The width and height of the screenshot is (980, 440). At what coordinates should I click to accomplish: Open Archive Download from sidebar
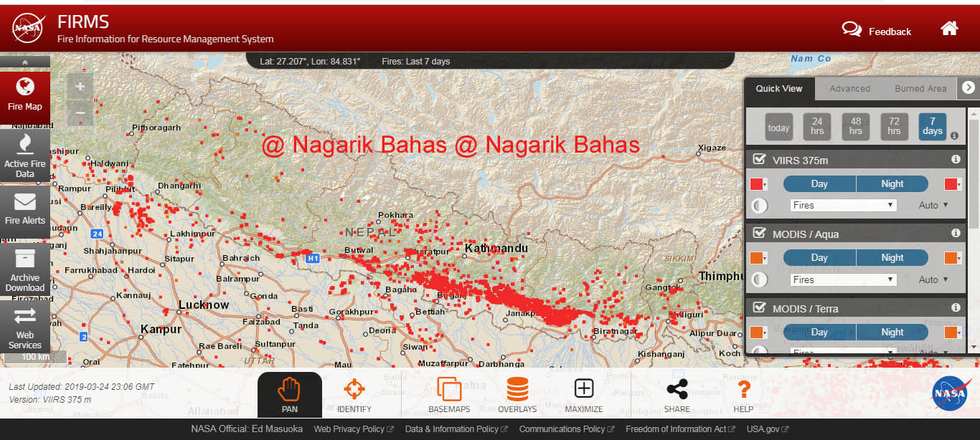25,270
